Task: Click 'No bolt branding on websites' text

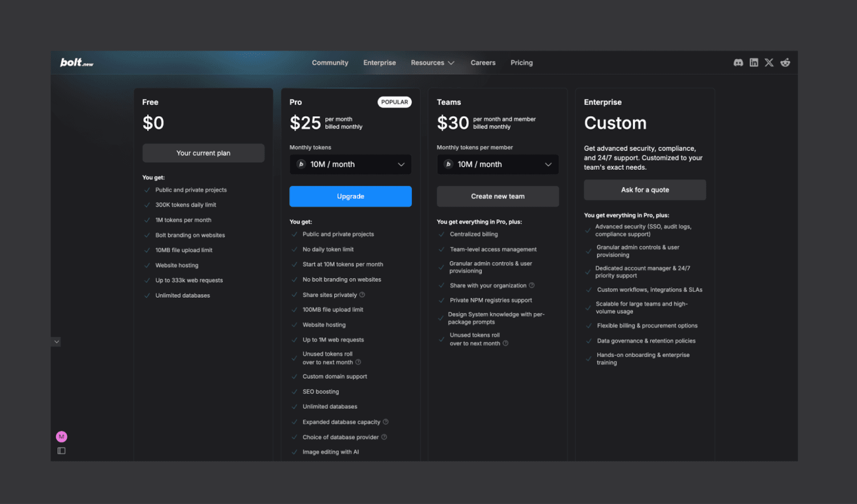Action: tap(342, 280)
